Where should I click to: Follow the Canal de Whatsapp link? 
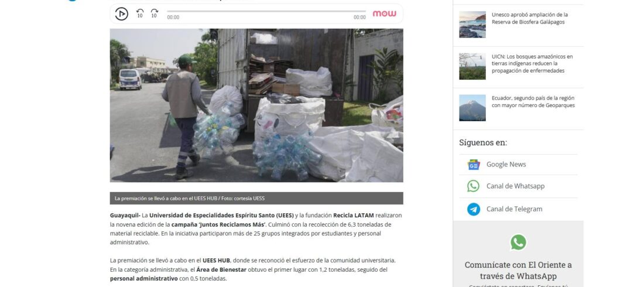pos(515,186)
